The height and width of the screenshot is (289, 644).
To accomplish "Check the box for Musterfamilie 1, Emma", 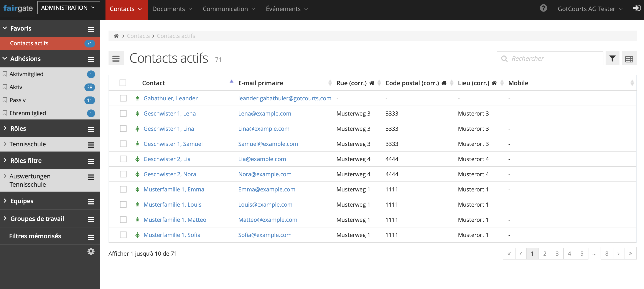I will coord(123,189).
